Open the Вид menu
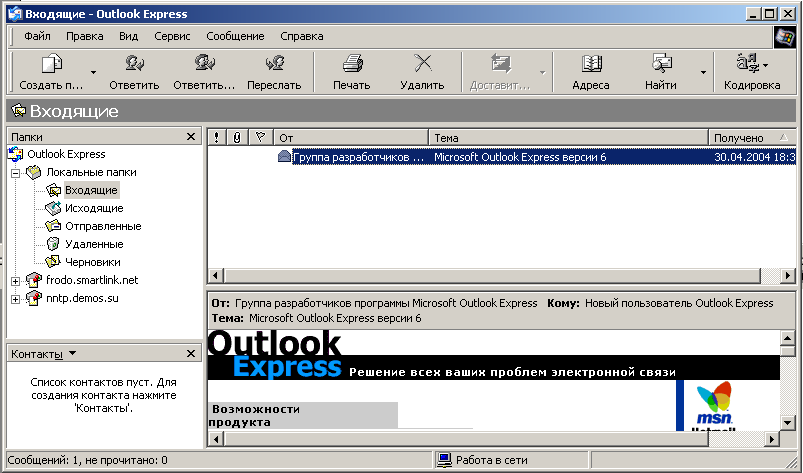The image size is (803, 473). (129, 36)
